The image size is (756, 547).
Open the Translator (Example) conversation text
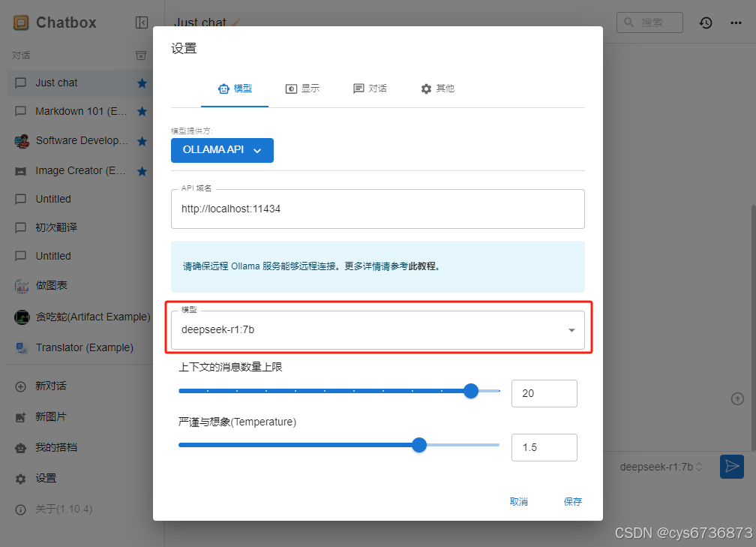(x=84, y=348)
